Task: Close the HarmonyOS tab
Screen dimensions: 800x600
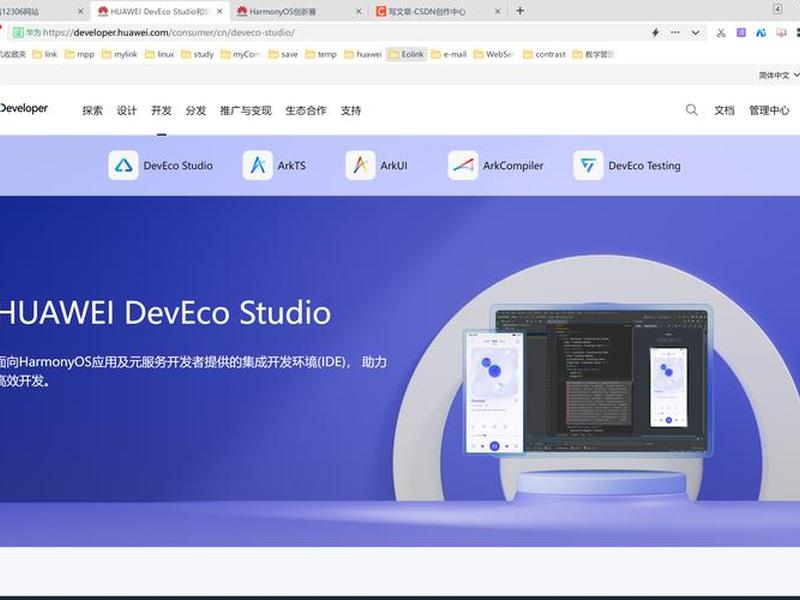Action: [359, 11]
